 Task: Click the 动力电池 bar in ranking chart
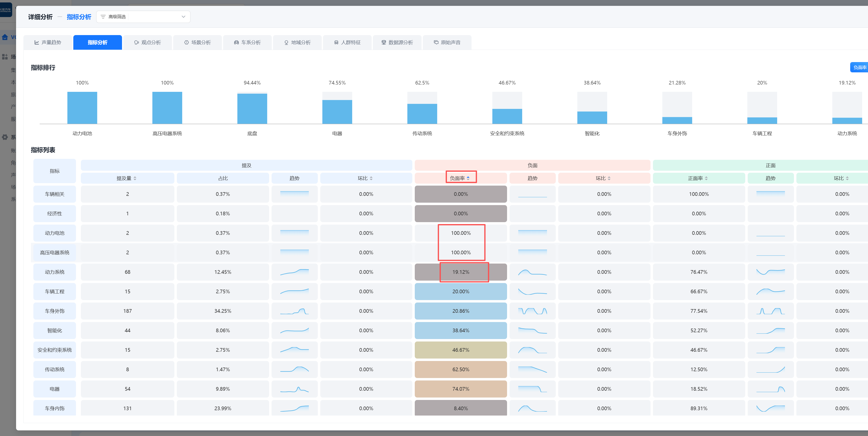tap(82, 108)
